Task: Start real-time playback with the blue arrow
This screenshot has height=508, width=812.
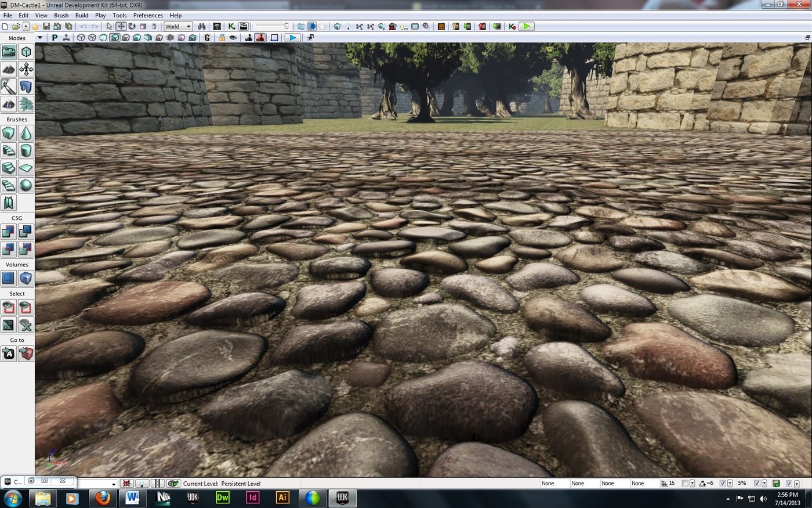Action: click(292, 38)
